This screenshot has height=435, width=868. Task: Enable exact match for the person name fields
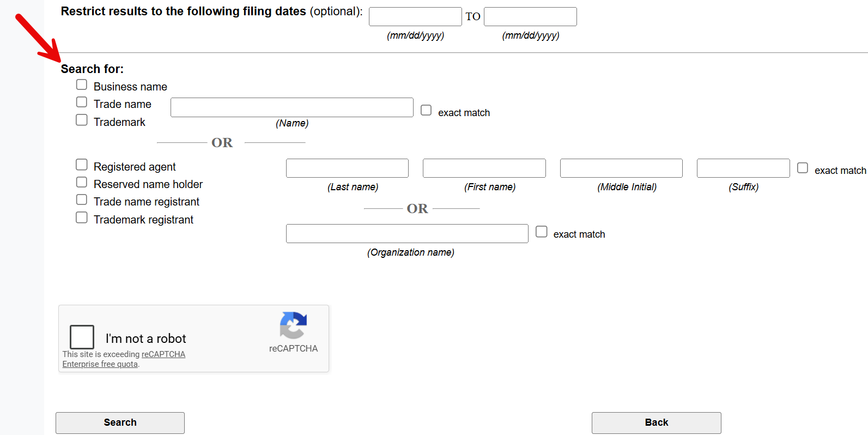[803, 168]
